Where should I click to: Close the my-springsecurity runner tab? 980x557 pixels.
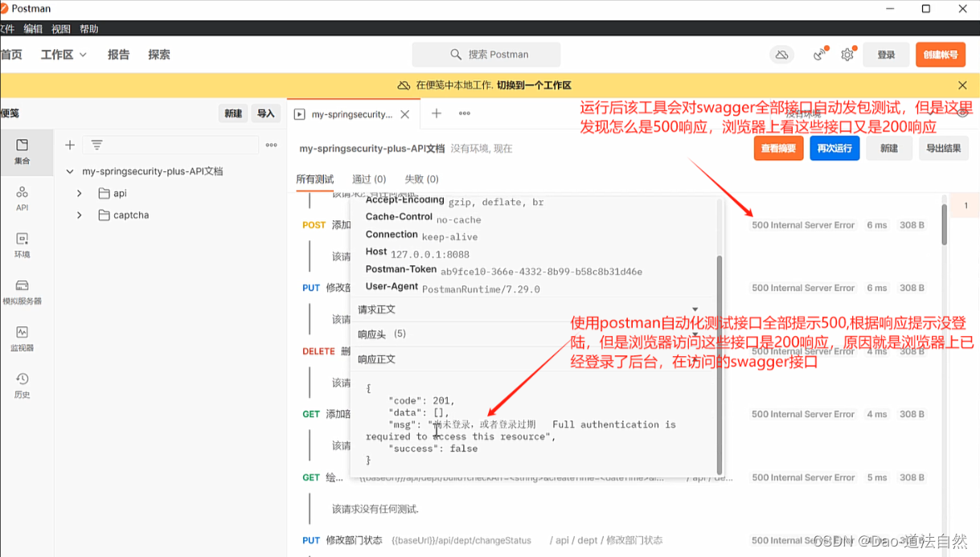tap(405, 114)
